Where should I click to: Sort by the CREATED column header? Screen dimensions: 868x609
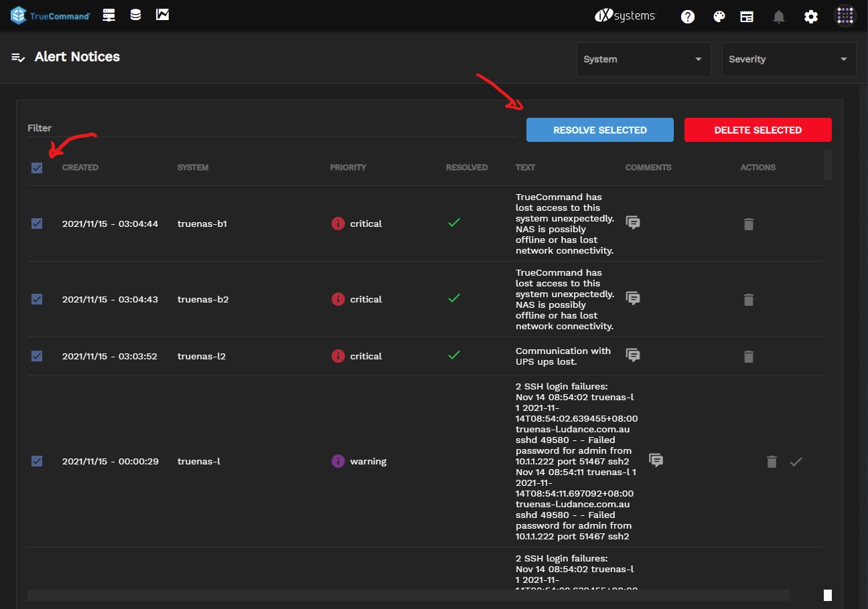coord(80,167)
